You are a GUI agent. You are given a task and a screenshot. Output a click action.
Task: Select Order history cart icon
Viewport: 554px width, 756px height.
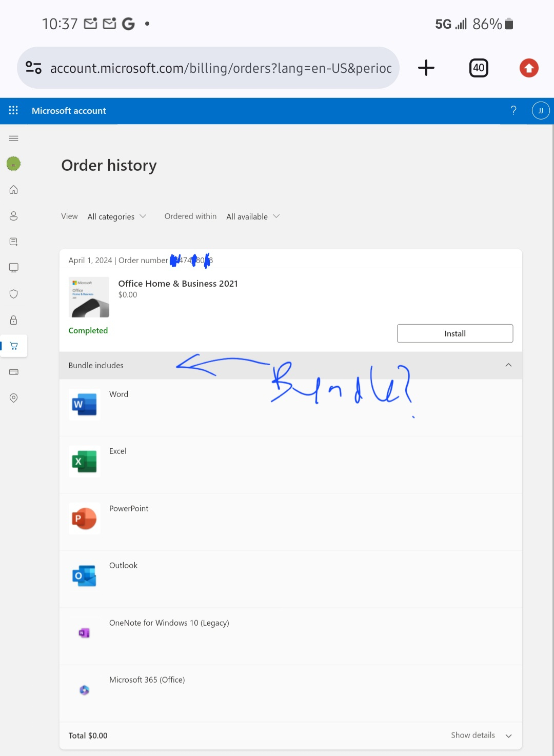(14, 346)
